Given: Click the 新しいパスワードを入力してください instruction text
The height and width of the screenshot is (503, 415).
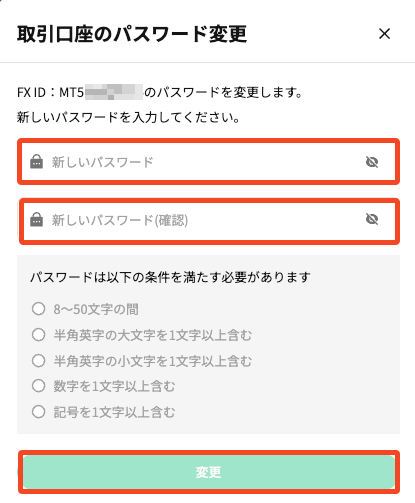Looking at the screenshot, I should [x=128, y=117].
